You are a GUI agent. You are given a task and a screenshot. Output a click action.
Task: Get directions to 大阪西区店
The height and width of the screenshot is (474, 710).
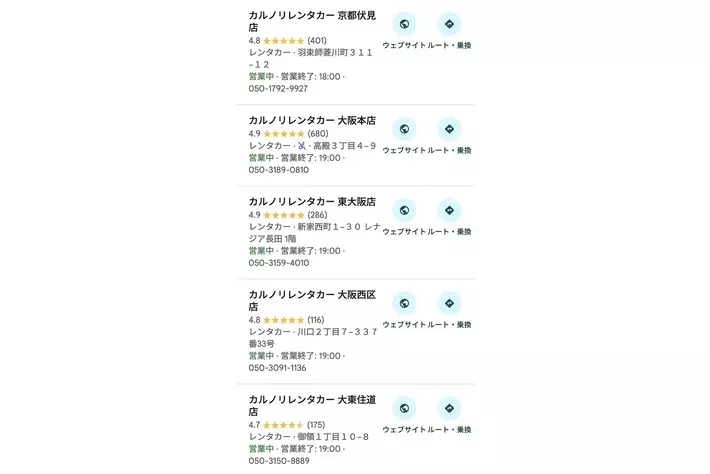coord(449,304)
